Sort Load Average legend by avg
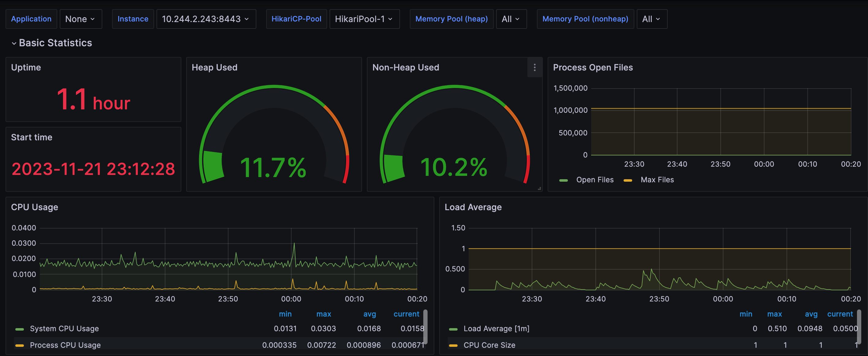 811,314
